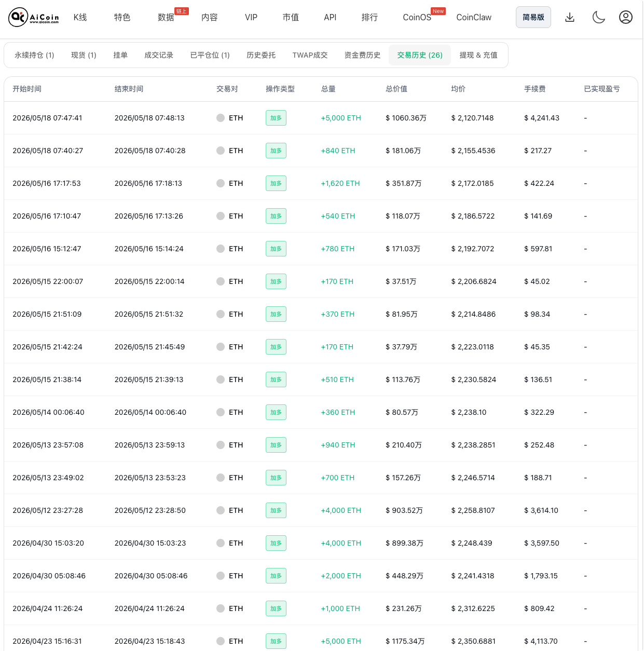This screenshot has height=651, width=644.
Task: Switch to TWAP成交 tab
Action: (x=310, y=55)
